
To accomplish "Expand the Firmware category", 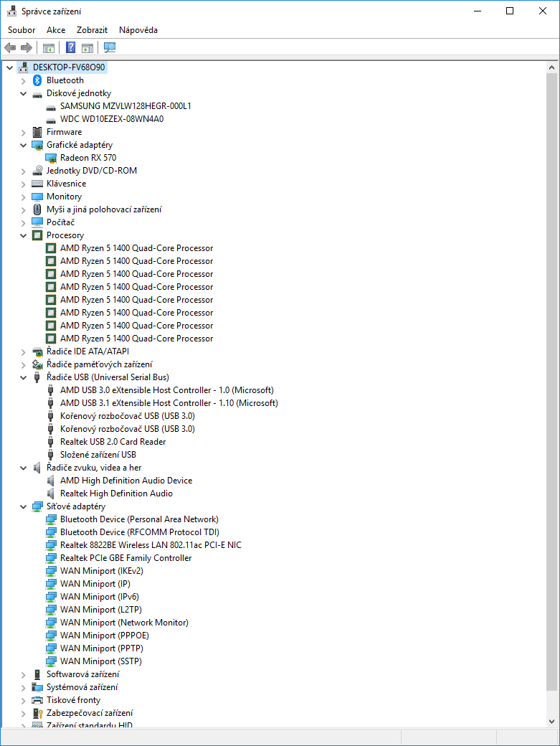I will pos(23,132).
